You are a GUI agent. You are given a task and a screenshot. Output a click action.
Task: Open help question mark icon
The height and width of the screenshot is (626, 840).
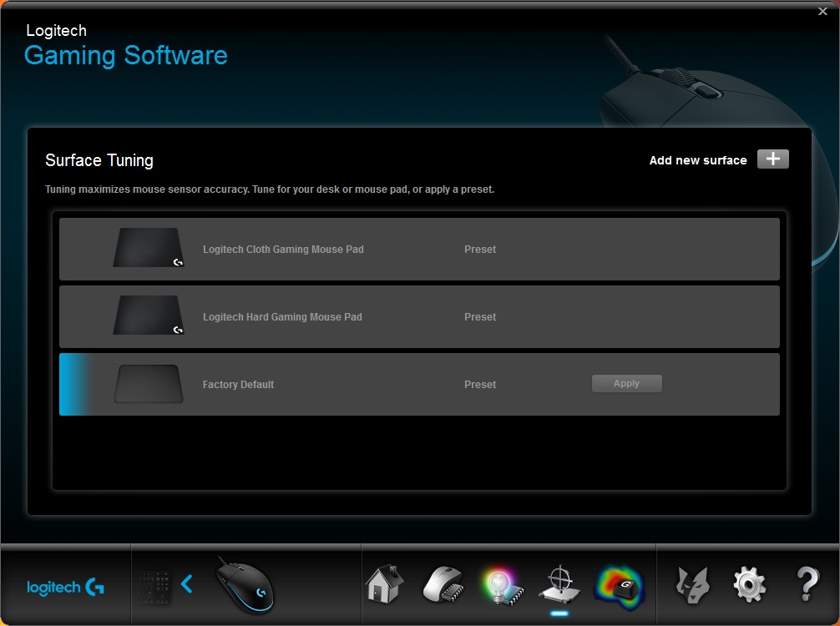pos(808,584)
